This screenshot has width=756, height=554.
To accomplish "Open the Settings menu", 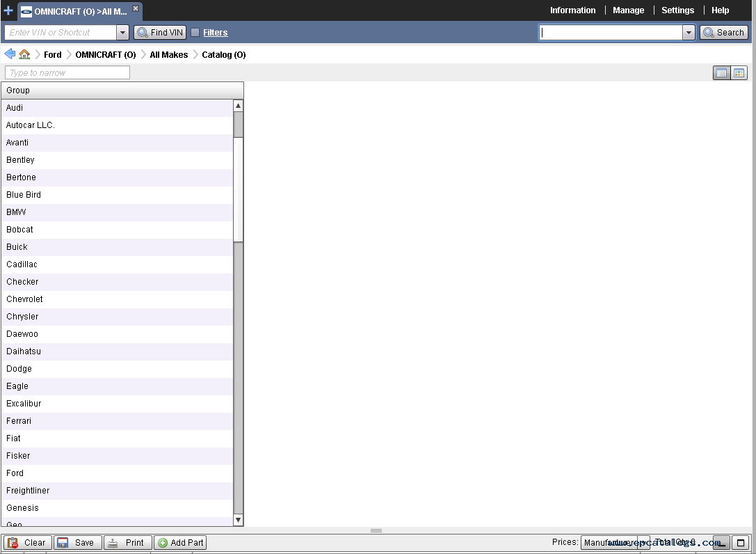I will pyautogui.click(x=677, y=10).
